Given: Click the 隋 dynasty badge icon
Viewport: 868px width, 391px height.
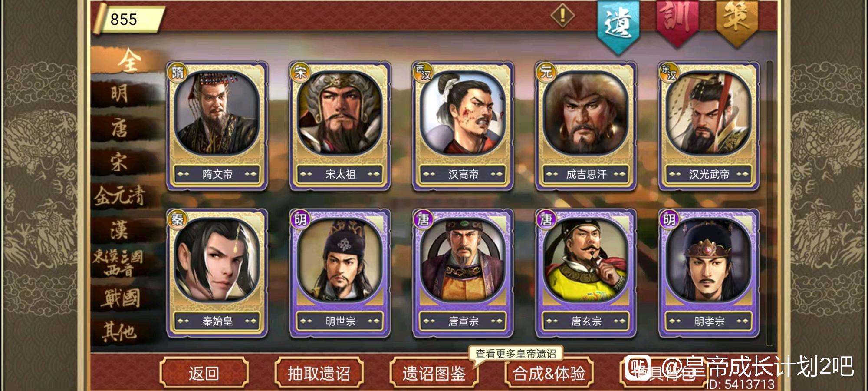Looking at the screenshot, I should [x=177, y=72].
